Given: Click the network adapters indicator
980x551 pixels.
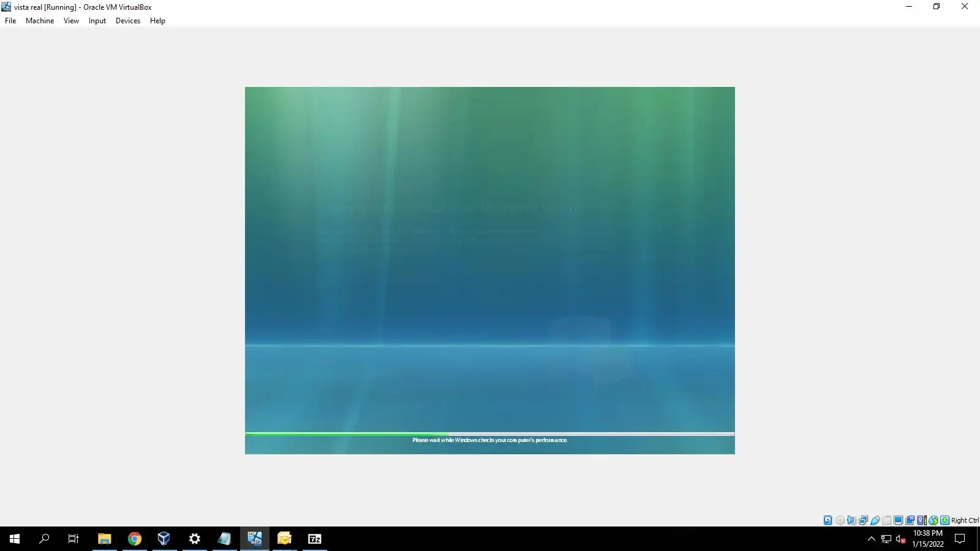Looking at the screenshot, I should 863,520.
